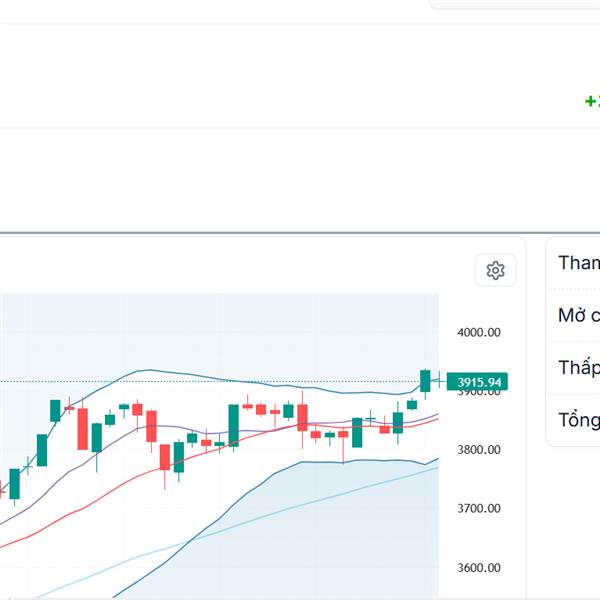Screen dimensions: 600x600
Task: Open the "Thấp" info row
Action: click(578, 368)
